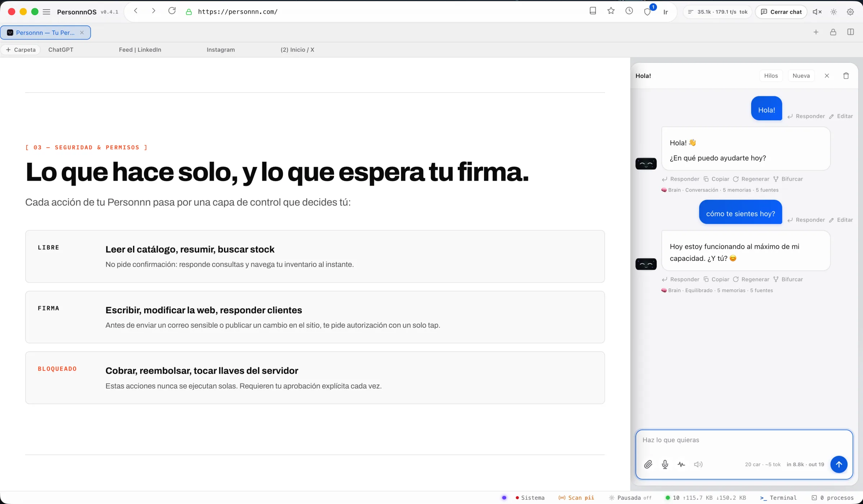Go back with the left arrow
Image resolution: width=863 pixels, height=504 pixels.
[x=136, y=11]
